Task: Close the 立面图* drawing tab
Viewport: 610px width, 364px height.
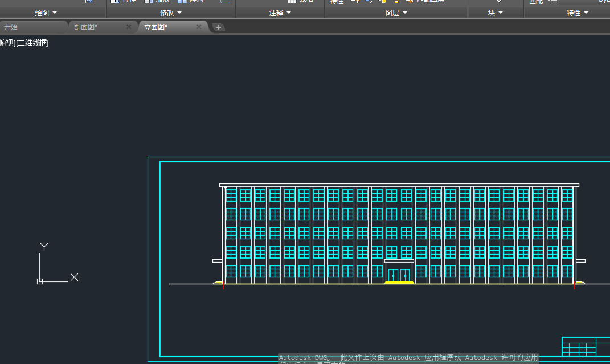Action: tap(199, 27)
